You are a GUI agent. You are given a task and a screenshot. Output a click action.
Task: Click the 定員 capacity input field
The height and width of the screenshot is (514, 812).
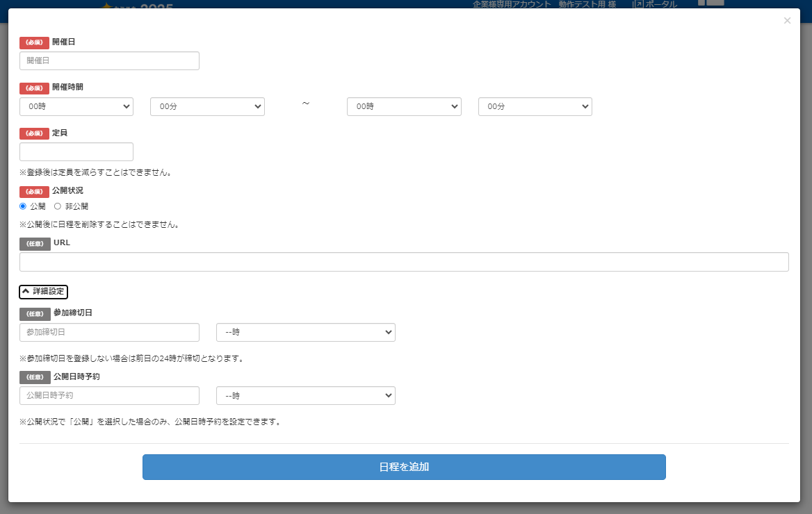click(76, 152)
